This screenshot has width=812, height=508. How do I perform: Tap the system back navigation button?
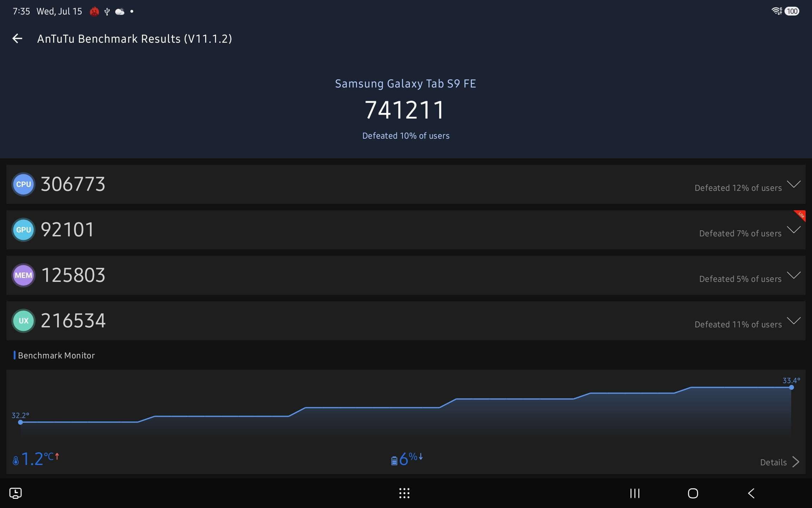751,493
